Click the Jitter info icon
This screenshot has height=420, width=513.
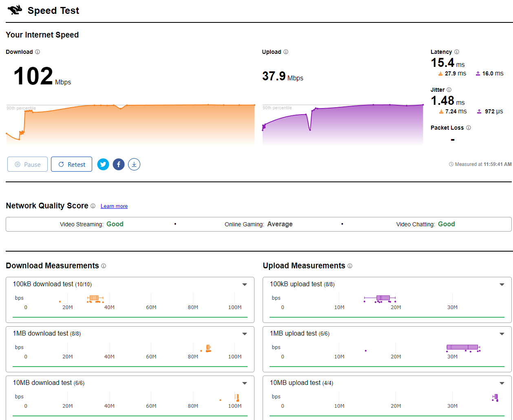point(449,90)
